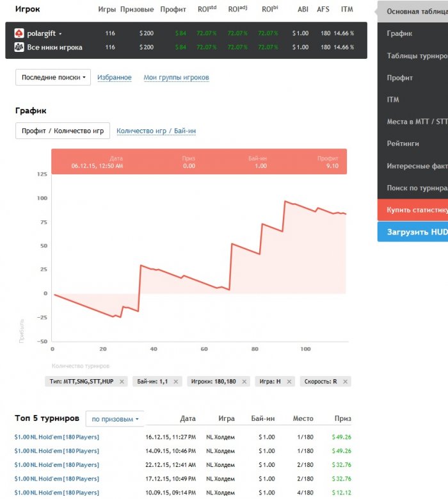
Task: Remove the Скорость: R filter tag
Action: (346, 382)
